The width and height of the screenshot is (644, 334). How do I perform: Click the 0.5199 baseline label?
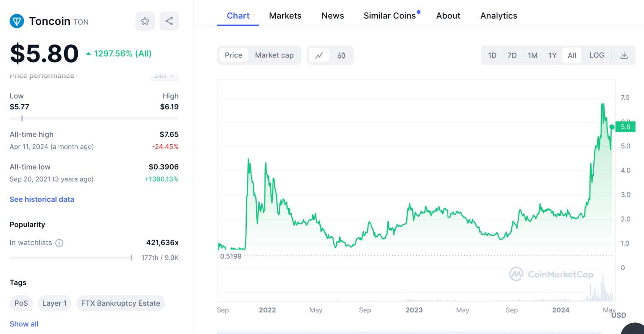231,256
